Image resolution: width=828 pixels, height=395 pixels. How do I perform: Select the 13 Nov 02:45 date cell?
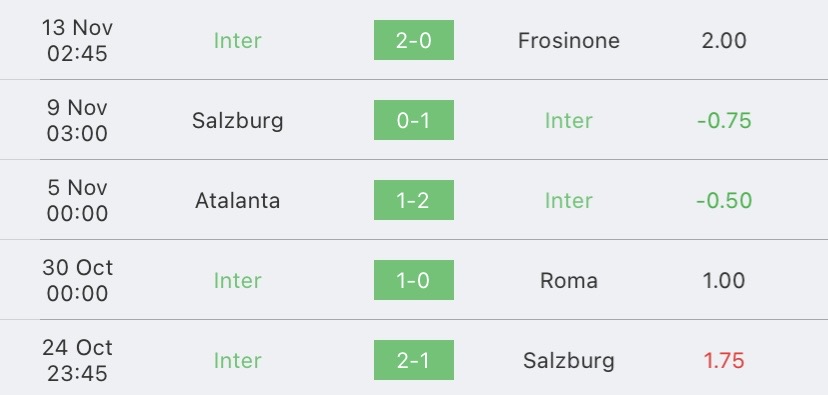click(x=78, y=40)
